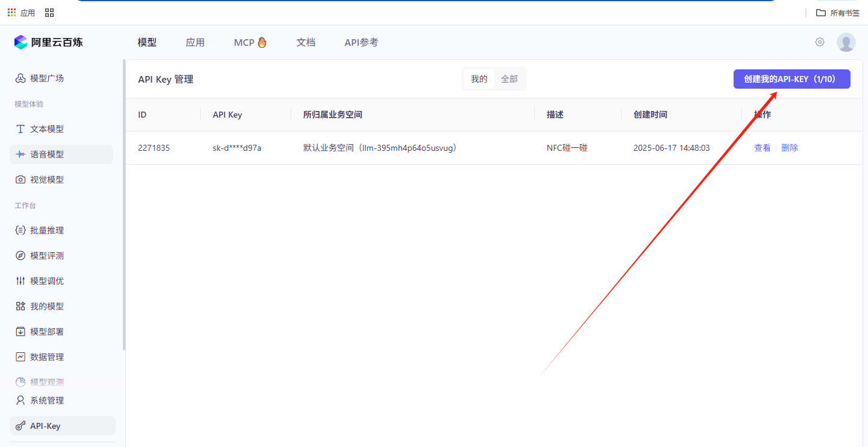
Task: Open the 所有书签 folder icon
Action: 821,13
